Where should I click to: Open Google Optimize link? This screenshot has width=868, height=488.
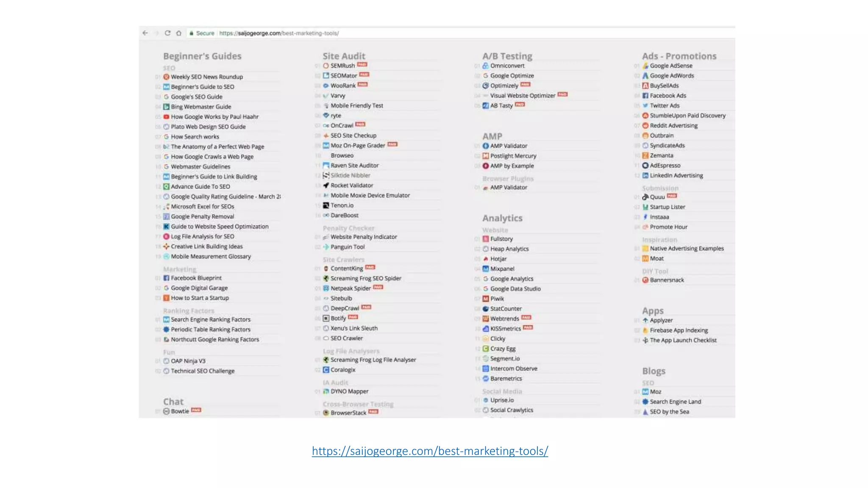pos(512,76)
